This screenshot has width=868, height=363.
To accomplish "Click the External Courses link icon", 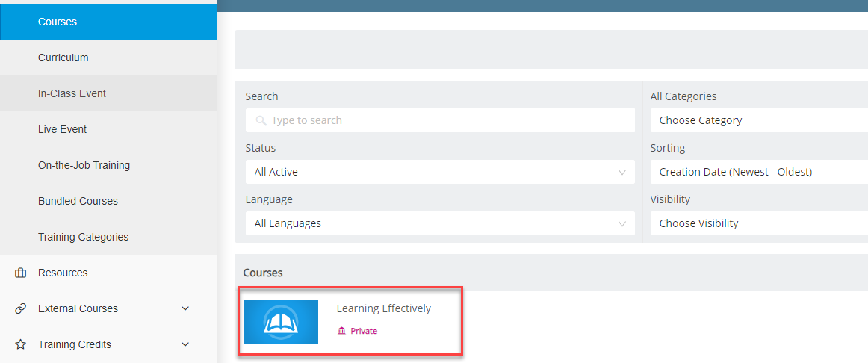I will point(20,308).
